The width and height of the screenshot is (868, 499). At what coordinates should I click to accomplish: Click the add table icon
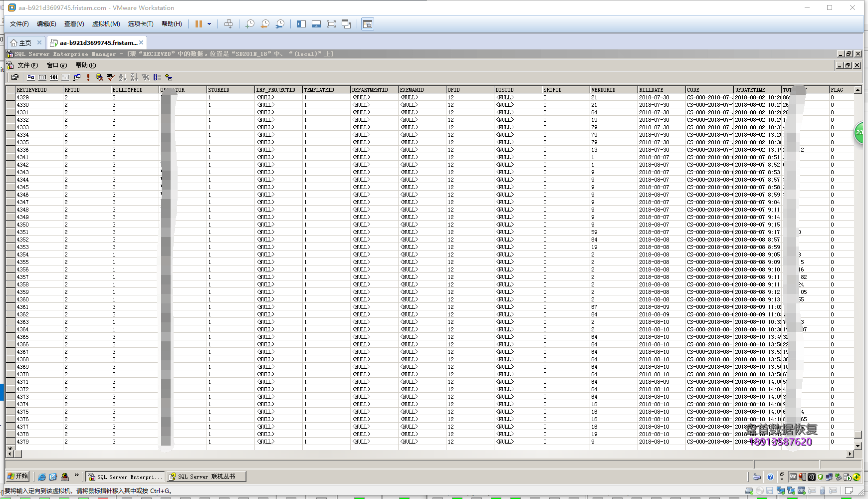point(169,77)
